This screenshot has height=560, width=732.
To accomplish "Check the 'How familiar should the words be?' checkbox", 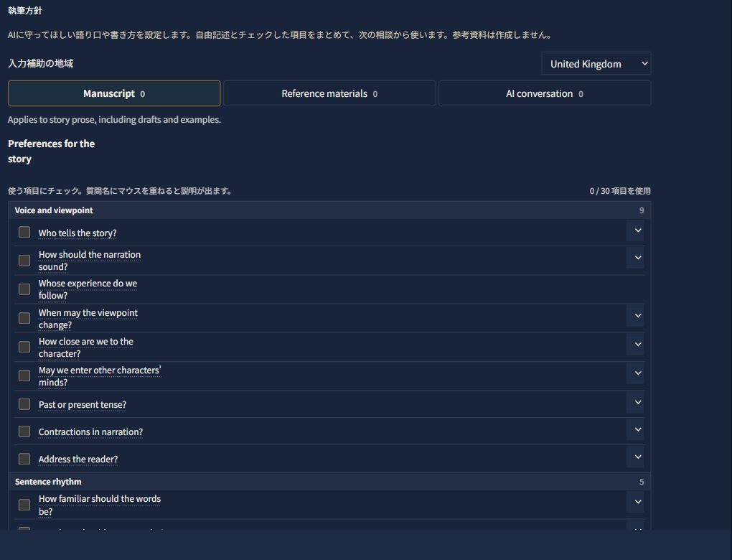I will [x=24, y=505].
